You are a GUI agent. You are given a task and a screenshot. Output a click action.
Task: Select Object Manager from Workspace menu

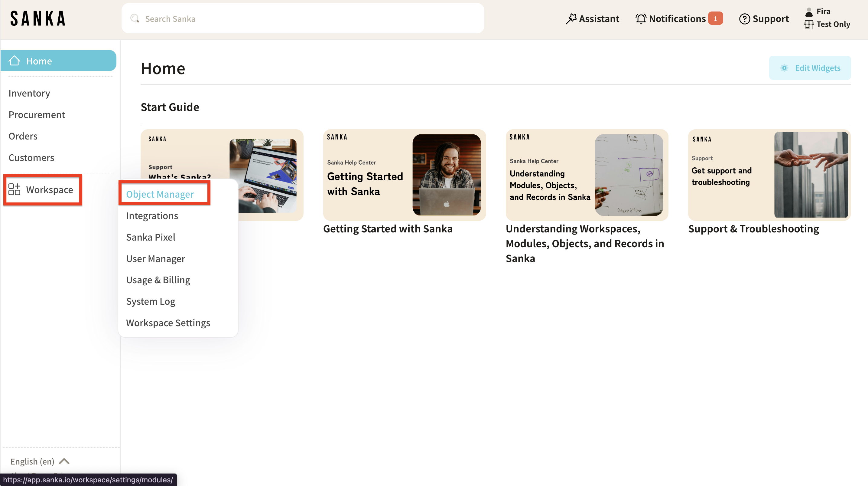point(160,194)
